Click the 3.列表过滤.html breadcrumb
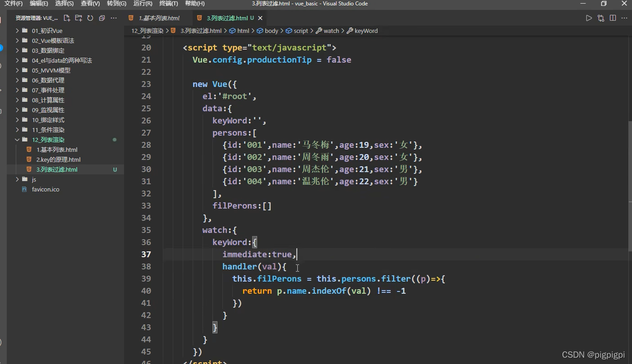 [201, 31]
